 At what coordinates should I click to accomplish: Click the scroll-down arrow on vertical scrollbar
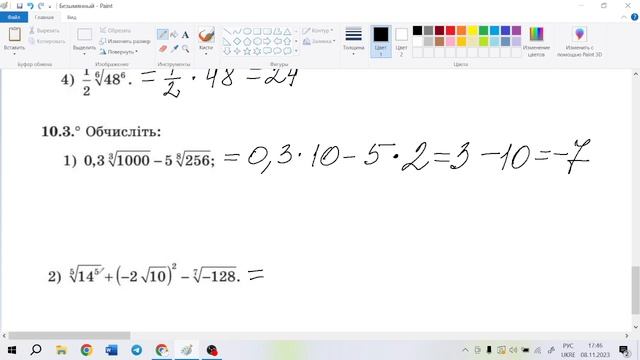[x=636, y=327]
